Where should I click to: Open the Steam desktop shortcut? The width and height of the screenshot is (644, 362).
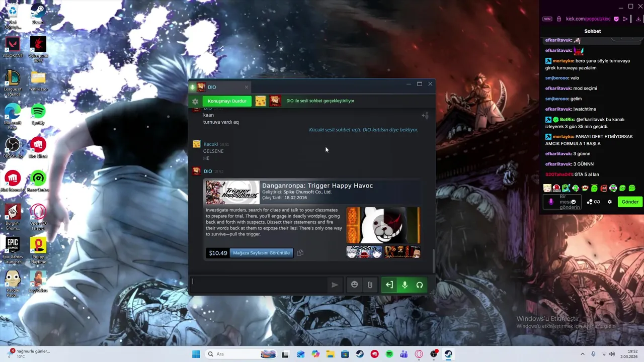tap(38, 14)
